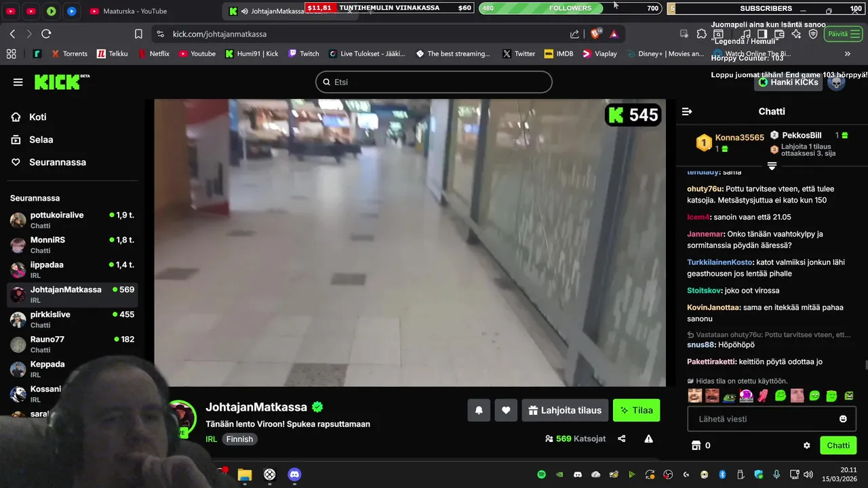
Task: Click the page share icon in address bar
Action: tap(574, 34)
